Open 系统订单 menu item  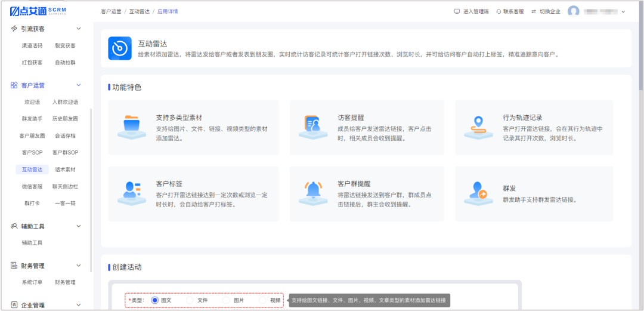(32, 282)
